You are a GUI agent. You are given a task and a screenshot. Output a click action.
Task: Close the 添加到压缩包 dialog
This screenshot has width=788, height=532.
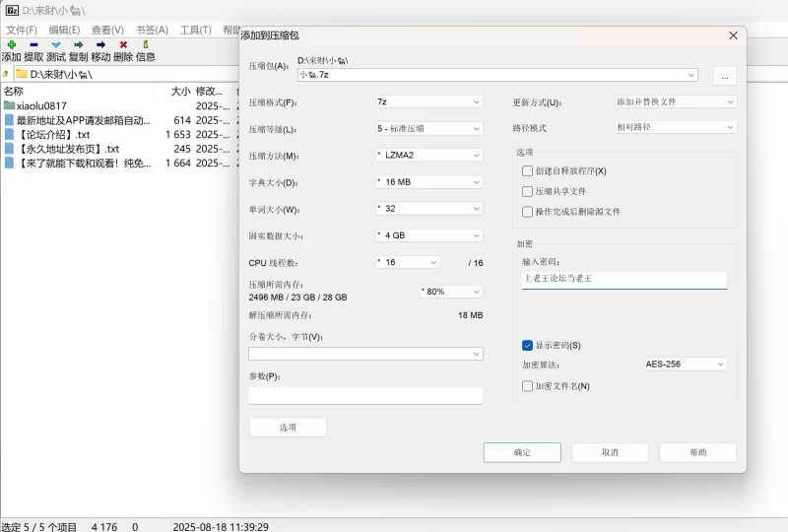[x=733, y=35]
